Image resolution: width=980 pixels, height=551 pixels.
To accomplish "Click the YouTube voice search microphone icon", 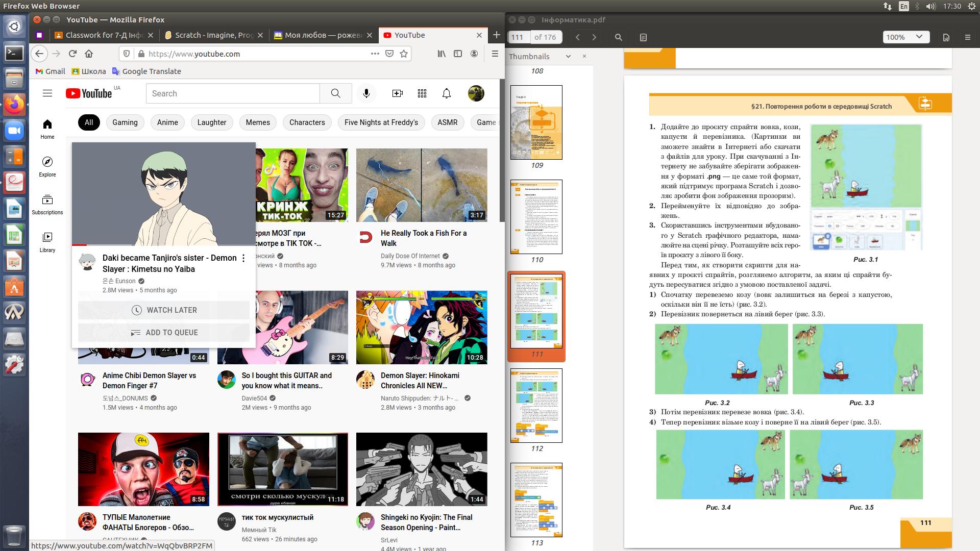I will 366,93.
